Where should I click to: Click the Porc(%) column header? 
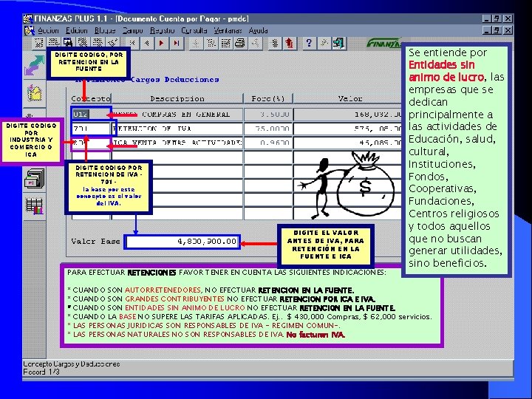click(x=268, y=99)
